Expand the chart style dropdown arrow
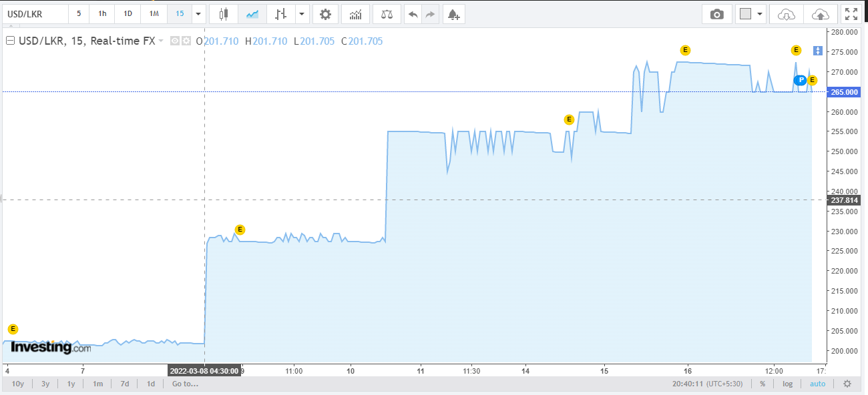Image resolution: width=868 pixels, height=395 pixels. point(302,14)
